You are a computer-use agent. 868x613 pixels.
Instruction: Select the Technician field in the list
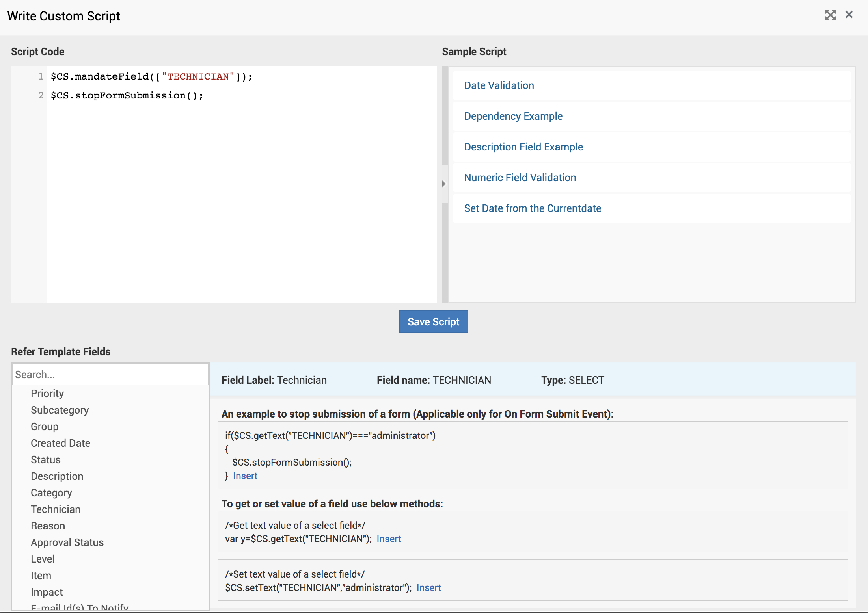56,509
